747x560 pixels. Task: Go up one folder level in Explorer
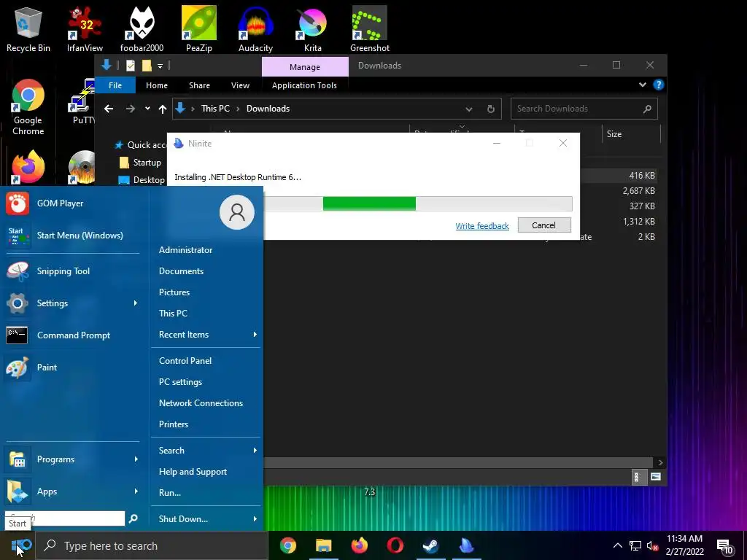click(x=163, y=109)
